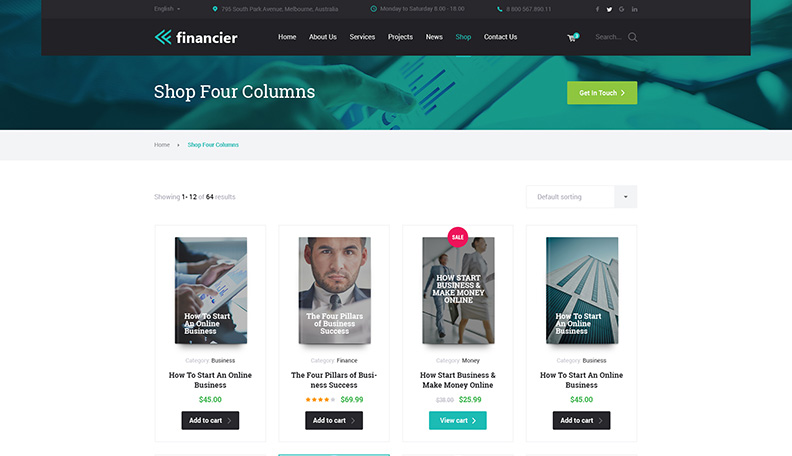The height and width of the screenshot is (456, 792).
Task: Add The Four Pillars book to cart
Action: [334, 421]
